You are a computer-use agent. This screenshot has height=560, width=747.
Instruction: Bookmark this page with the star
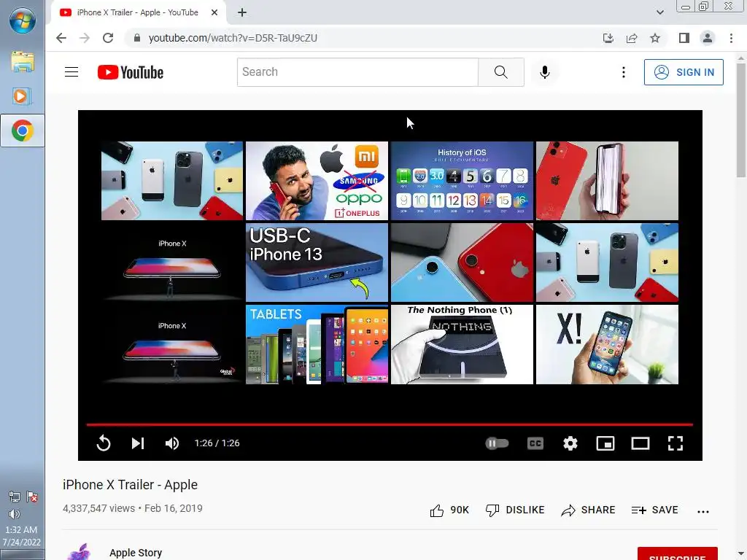point(655,38)
